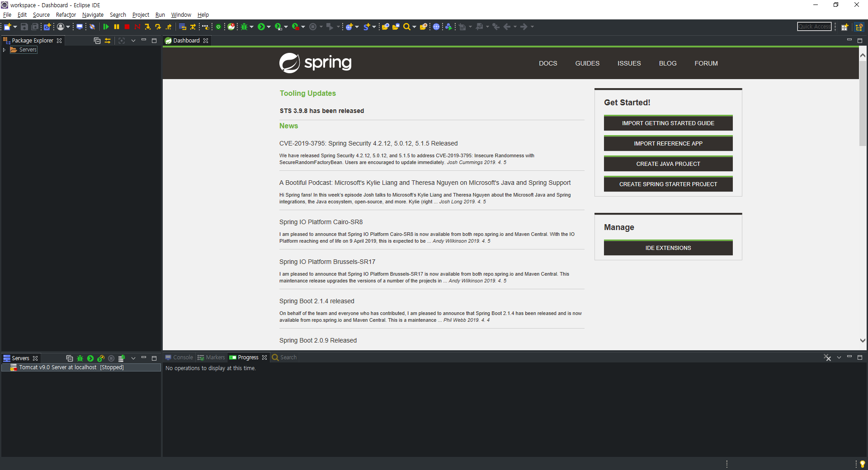
Task: Click the Remove All Finished Operations icon in Progress view
Action: [x=827, y=357]
